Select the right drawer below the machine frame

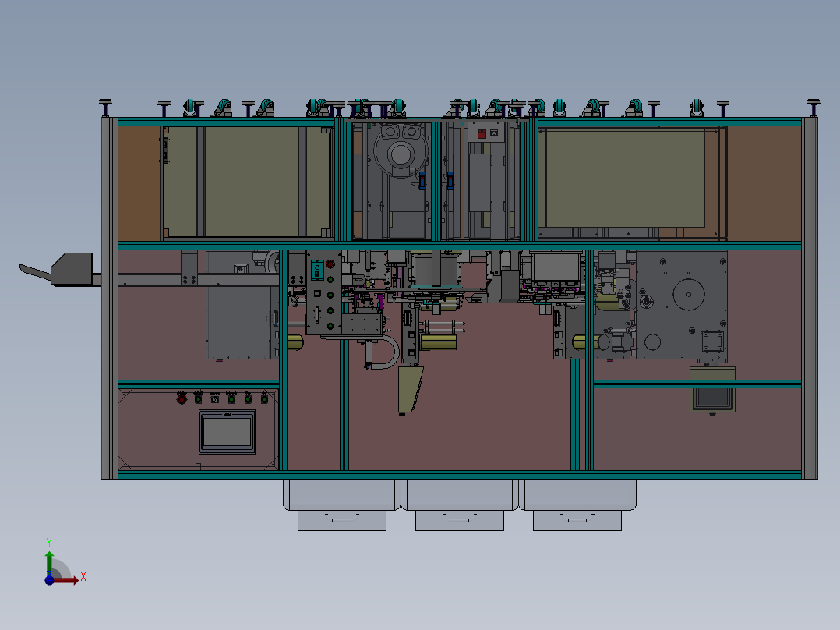click(577, 504)
